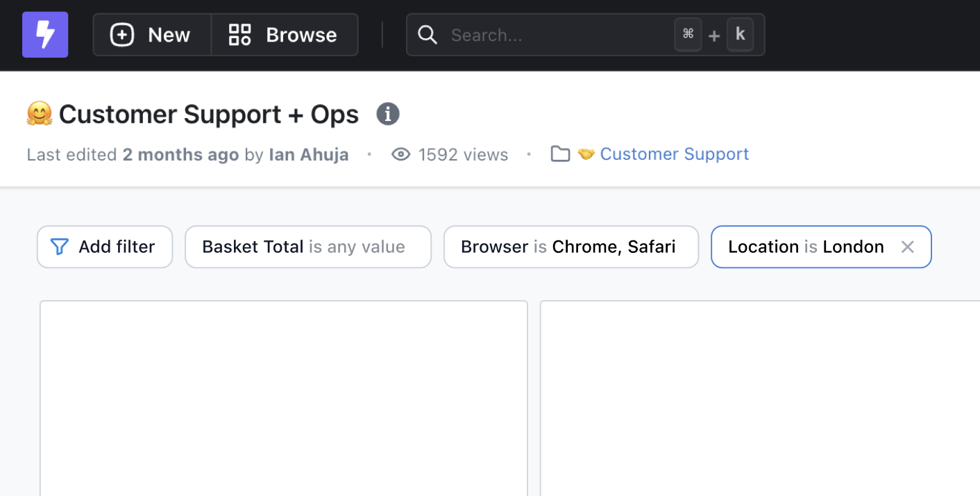Click the Add filter button
Image resolution: width=980 pixels, height=496 pixels.
pos(104,247)
